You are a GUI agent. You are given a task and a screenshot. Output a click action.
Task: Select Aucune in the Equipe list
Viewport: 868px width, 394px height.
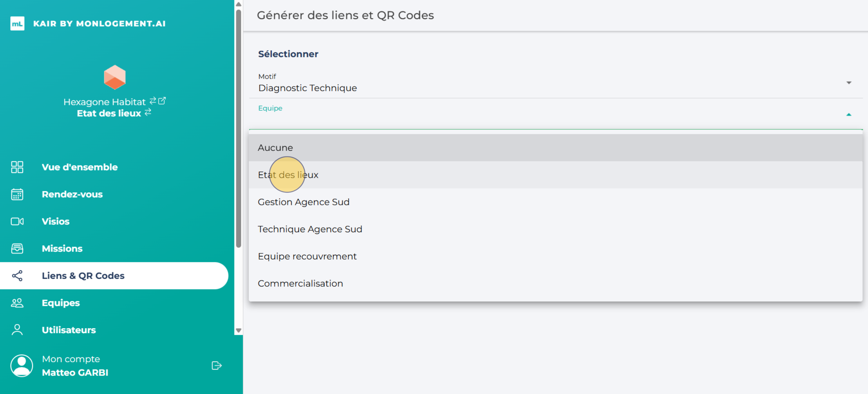pos(275,148)
